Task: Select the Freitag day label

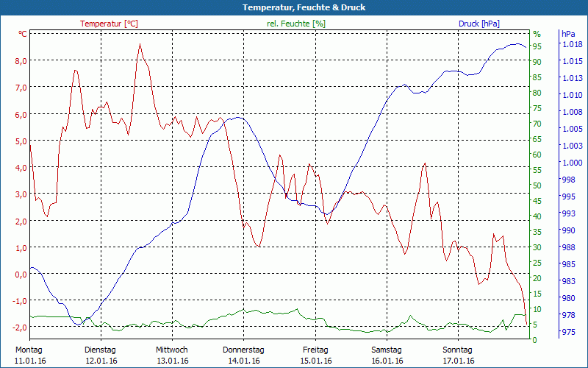Action: click(315, 350)
